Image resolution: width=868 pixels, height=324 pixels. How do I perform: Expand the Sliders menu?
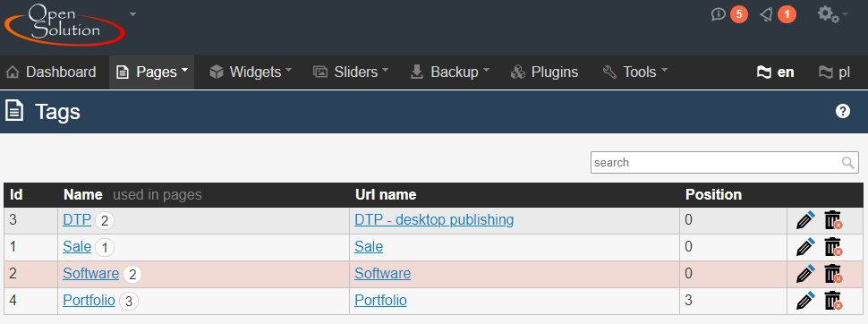(x=351, y=72)
